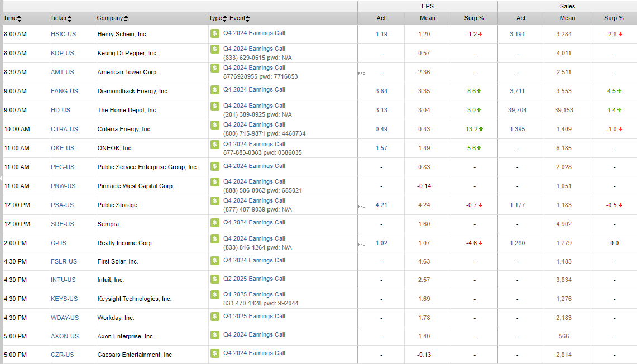637x364 pixels.
Task: Open the HD-US ticker link
Action: tap(60, 110)
